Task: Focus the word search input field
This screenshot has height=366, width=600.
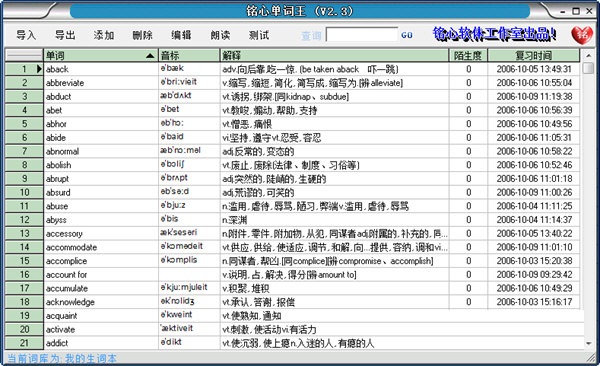Action: 362,35
